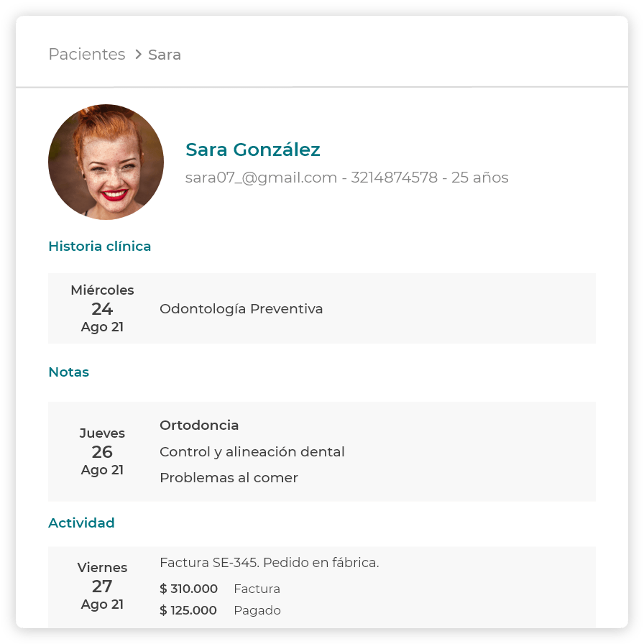Open the Odontología Preventiva record
The width and height of the screenshot is (644, 644).
[x=241, y=309]
